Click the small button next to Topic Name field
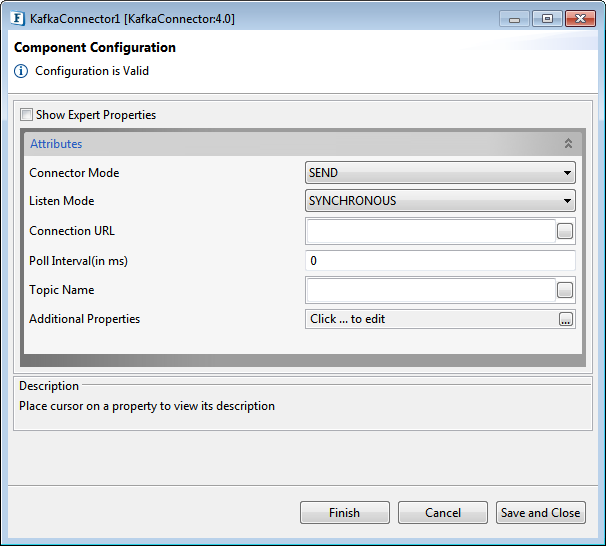This screenshot has height=546, width=606. tap(565, 290)
